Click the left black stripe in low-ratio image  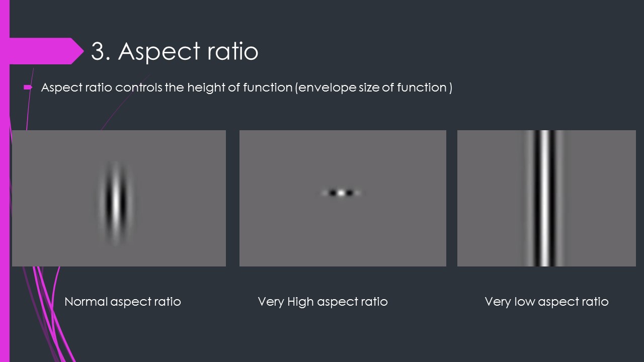pos(536,198)
